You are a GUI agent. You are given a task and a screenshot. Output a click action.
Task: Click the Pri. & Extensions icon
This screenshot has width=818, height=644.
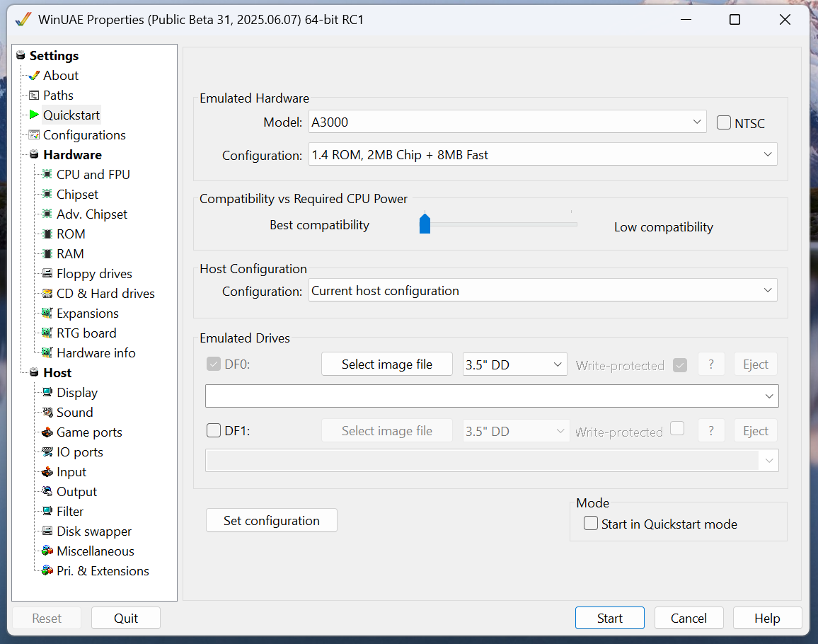point(47,570)
